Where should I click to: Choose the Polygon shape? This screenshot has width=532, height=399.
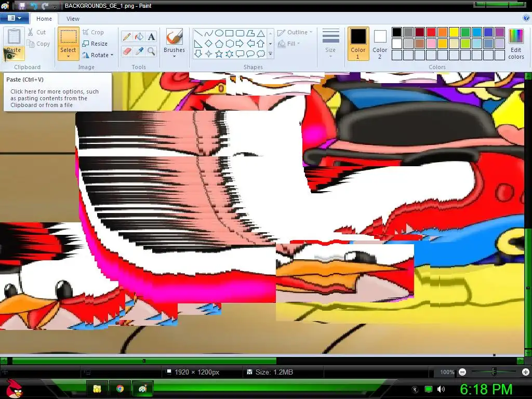point(250,33)
